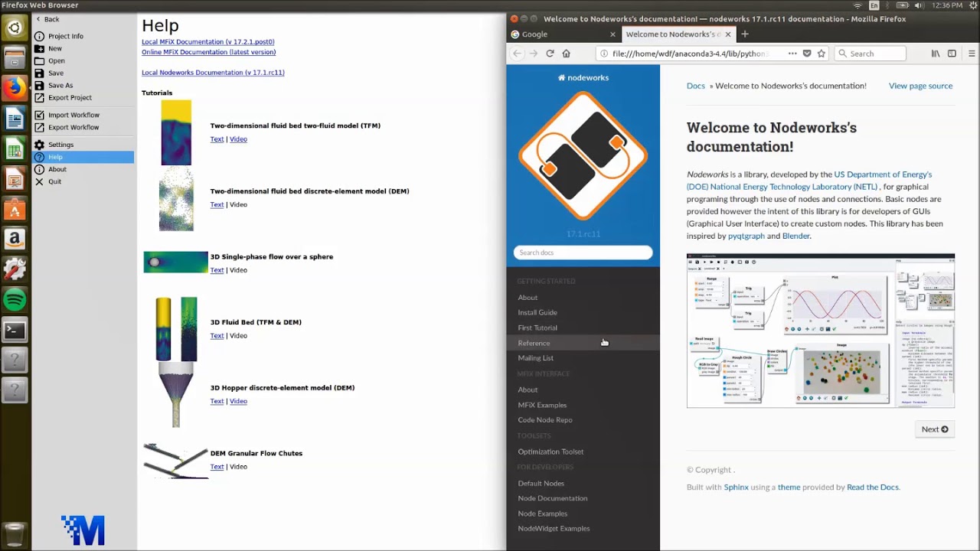
Task: Choose Import Workflow menu label
Action: (x=73, y=115)
